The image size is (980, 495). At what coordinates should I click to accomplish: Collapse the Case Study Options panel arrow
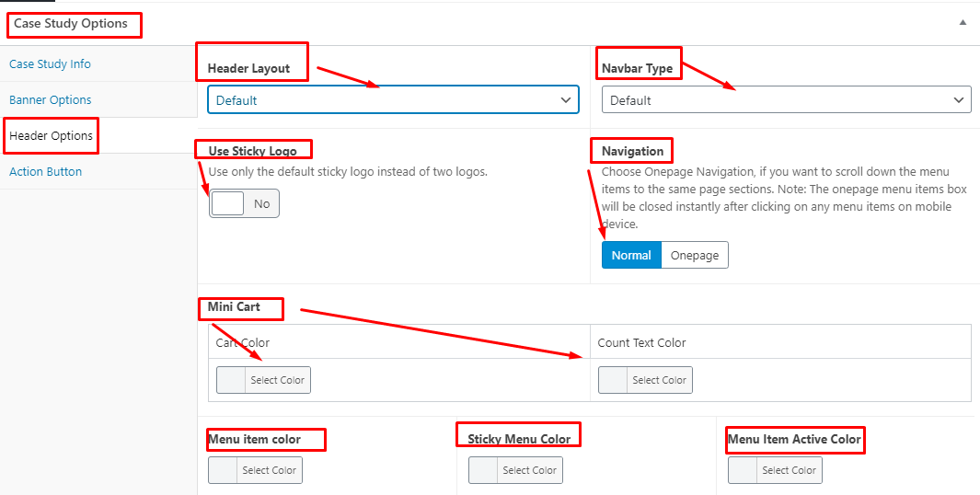[x=963, y=22]
